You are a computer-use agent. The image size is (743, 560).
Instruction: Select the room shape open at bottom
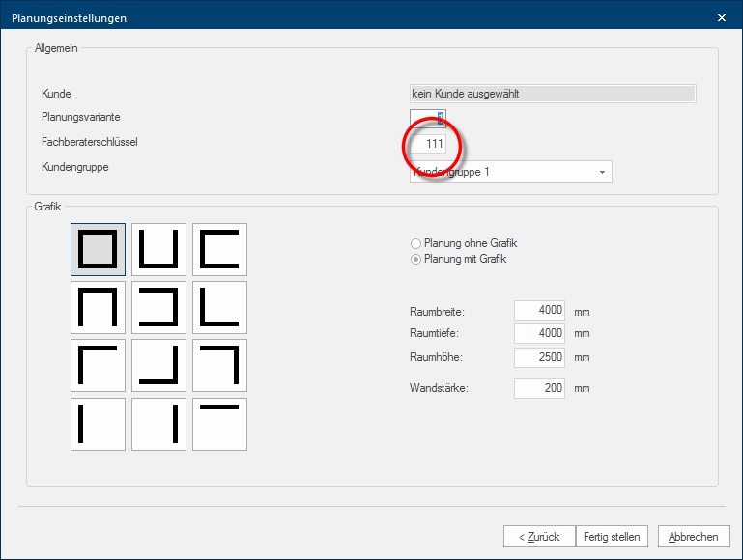[x=98, y=308]
